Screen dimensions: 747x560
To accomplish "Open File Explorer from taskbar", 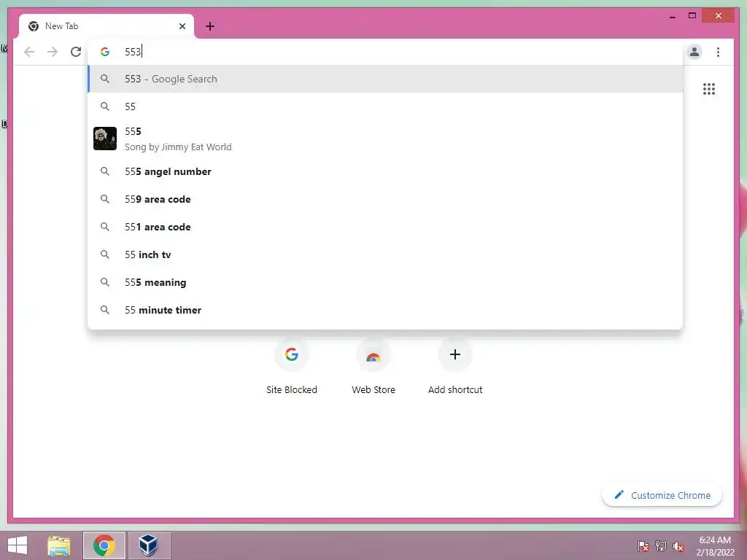I will click(58, 545).
